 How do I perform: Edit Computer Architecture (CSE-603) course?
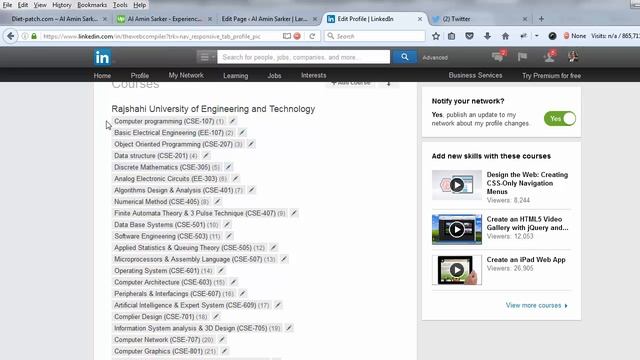pos(233,282)
